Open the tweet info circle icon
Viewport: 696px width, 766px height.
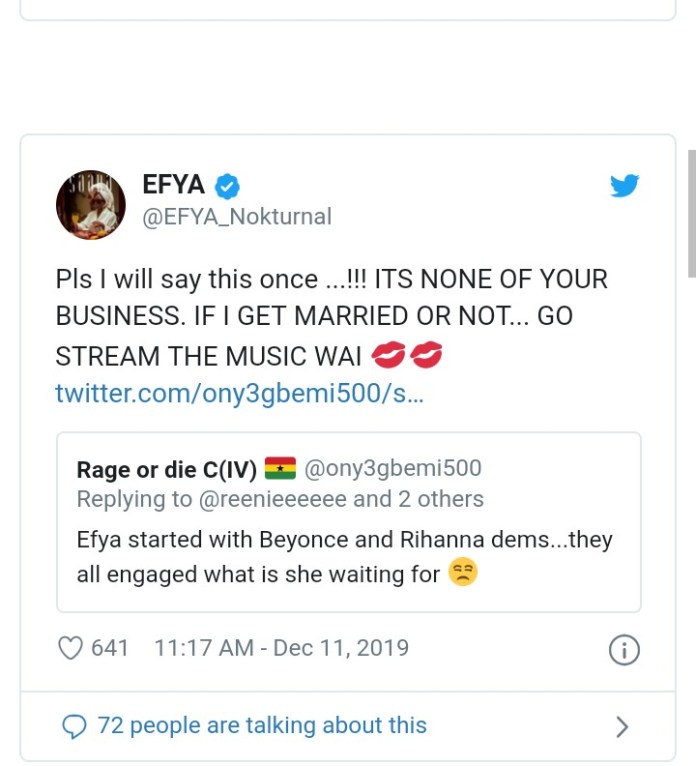click(623, 650)
